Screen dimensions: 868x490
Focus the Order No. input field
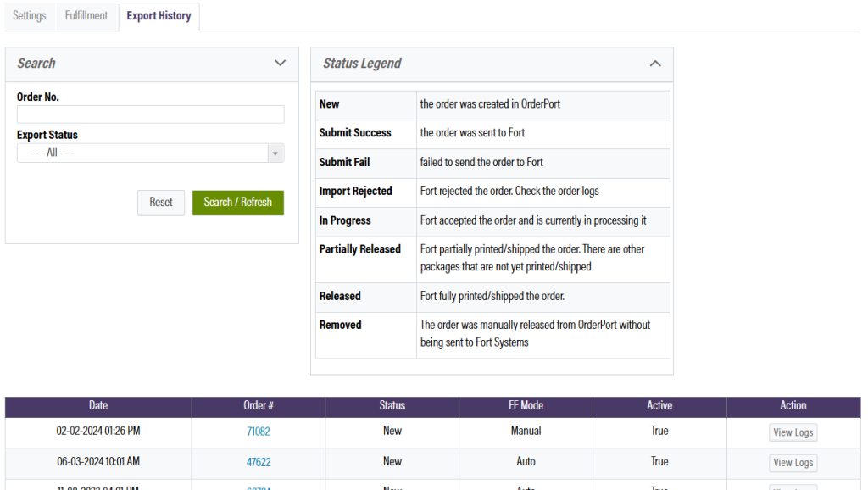(x=151, y=114)
